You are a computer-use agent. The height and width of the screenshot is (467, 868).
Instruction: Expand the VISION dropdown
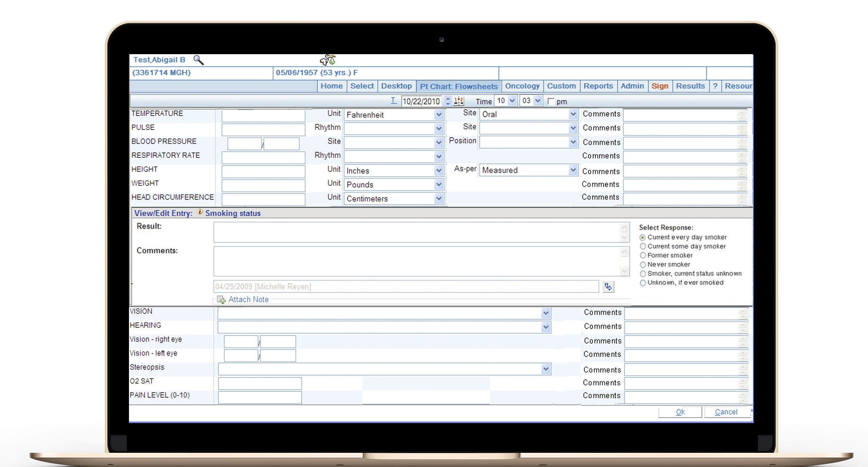[546, 313]
